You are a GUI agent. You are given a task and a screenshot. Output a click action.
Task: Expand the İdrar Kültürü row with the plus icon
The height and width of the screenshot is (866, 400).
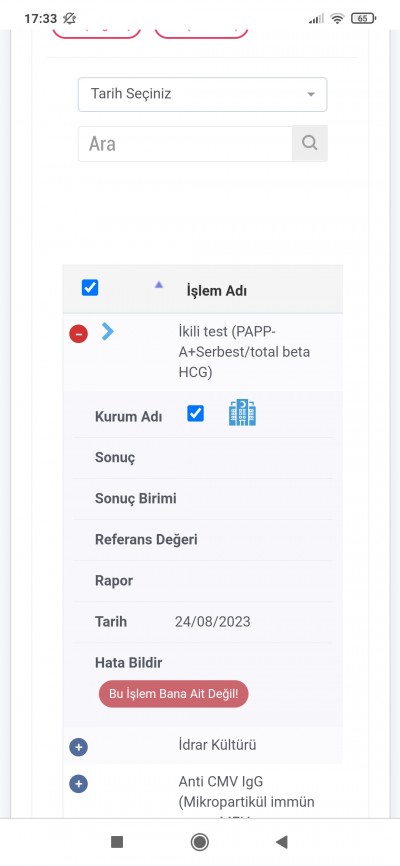[x=78, y=747]
